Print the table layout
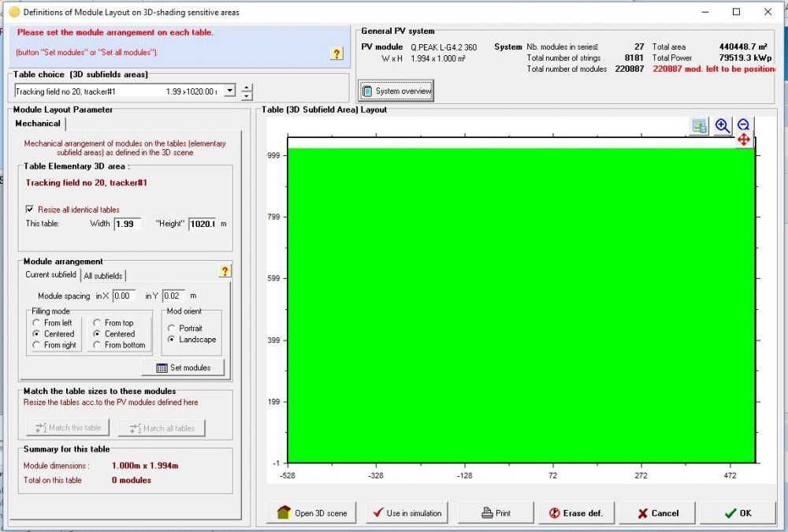The height and width of the screenshot is (532, 788). (496, 512)
